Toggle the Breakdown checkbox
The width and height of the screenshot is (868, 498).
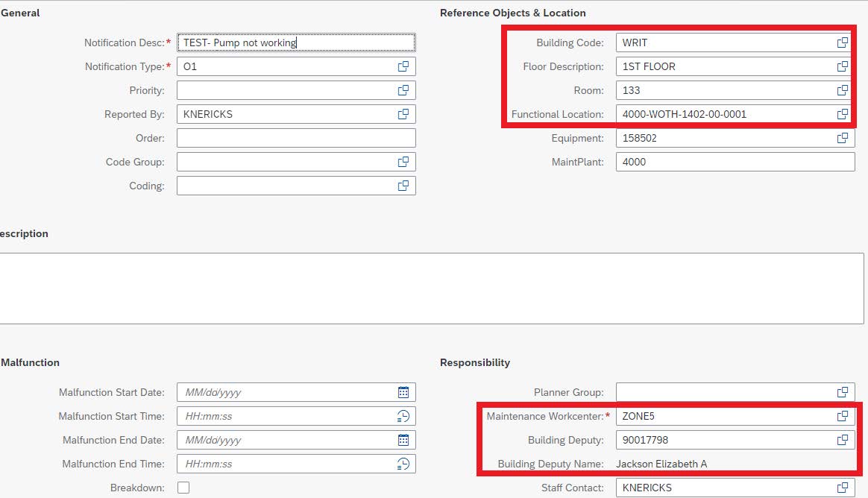tap(183, 488)
